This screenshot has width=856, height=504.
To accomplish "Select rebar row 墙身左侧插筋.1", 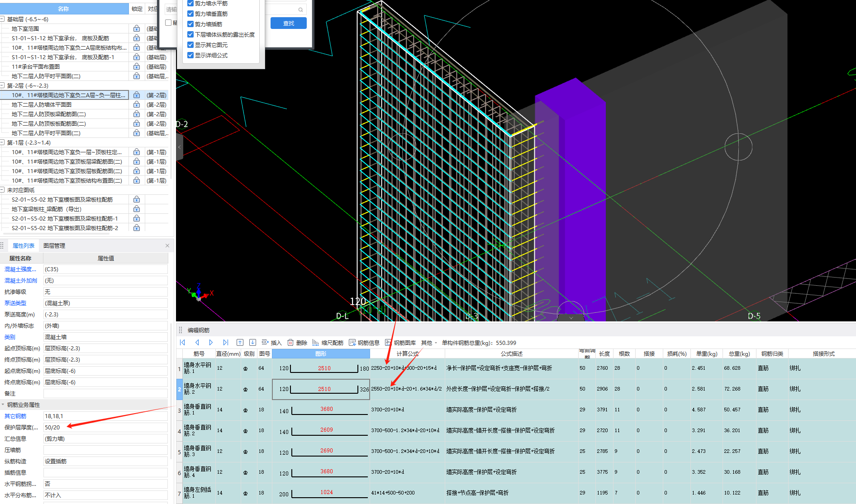I will click(198, 493).
